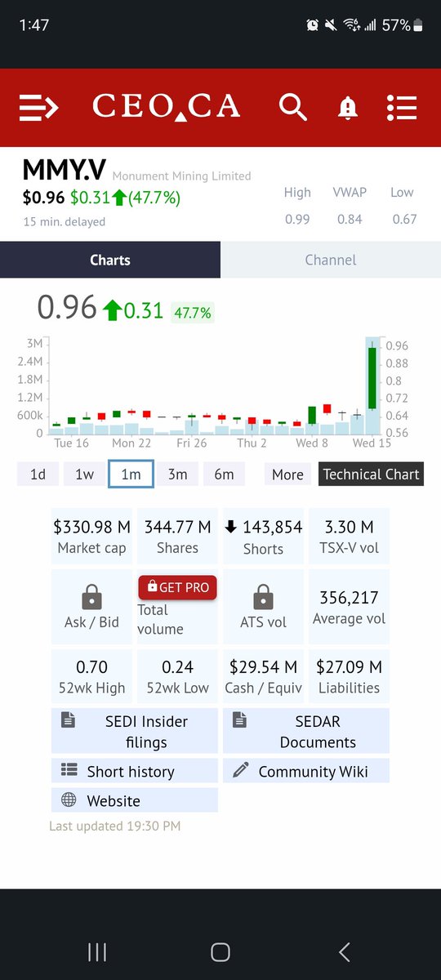Tap the $29.54 M Cash / Equiv tile
This screenshot has height=980, width=441.
click(263, 676)
